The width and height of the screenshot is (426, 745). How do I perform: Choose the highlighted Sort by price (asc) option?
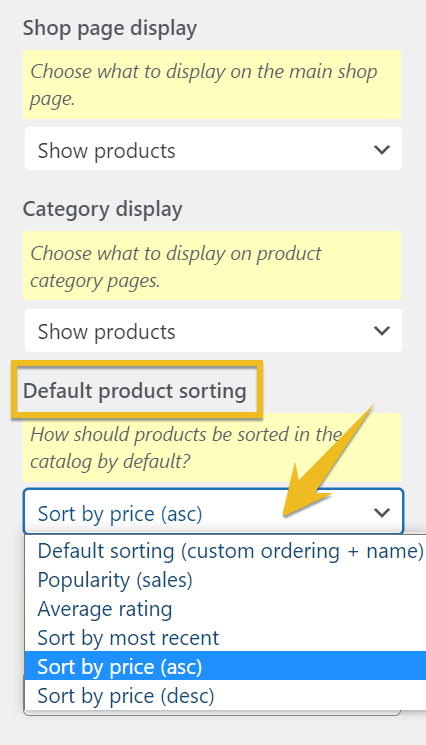226,666
